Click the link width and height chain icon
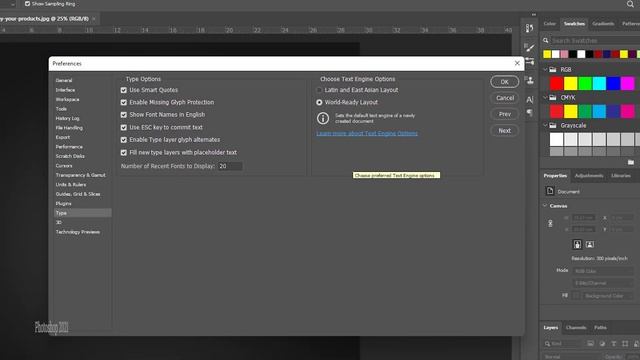Image resolution: width=640 pixels, height=360 pixels. tap(550, 224)
